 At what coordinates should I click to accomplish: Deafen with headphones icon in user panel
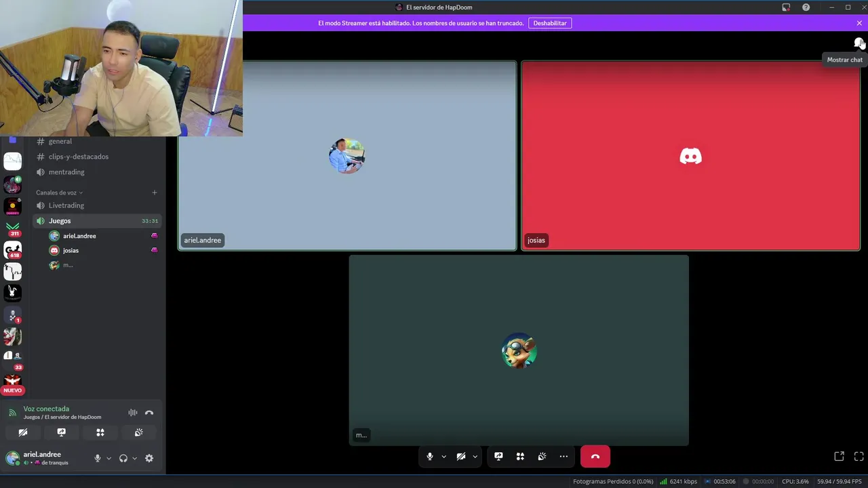tap(123, 458)
